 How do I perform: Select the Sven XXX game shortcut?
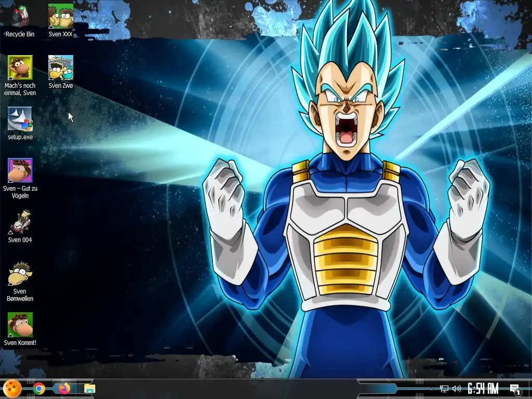(60, 20)
